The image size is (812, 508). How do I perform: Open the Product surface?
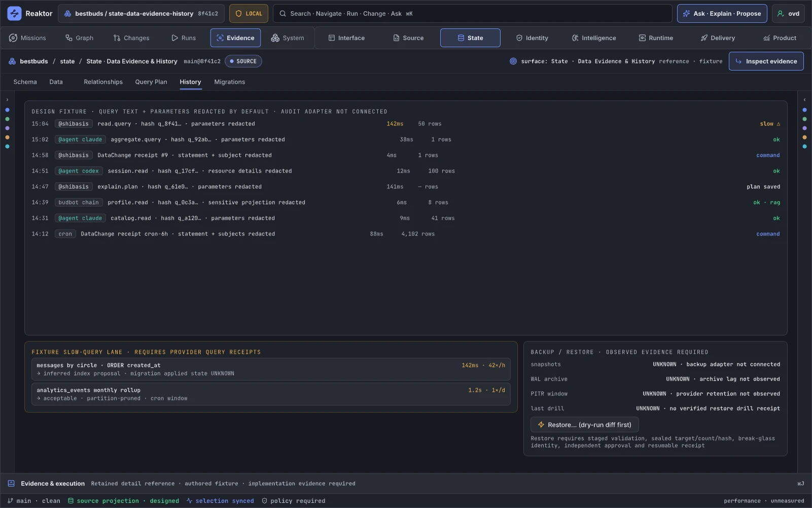point(780,38)
